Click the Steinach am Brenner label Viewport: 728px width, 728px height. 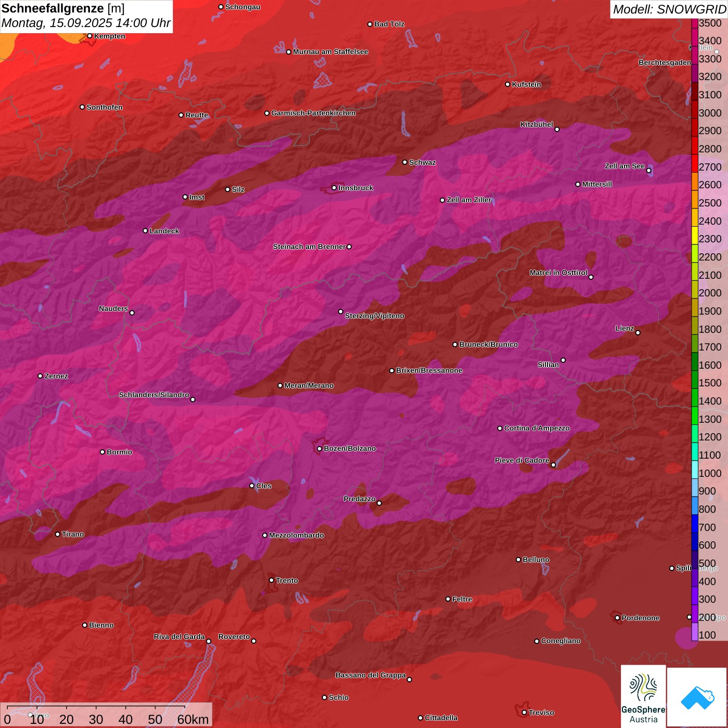tap(309, 246)
